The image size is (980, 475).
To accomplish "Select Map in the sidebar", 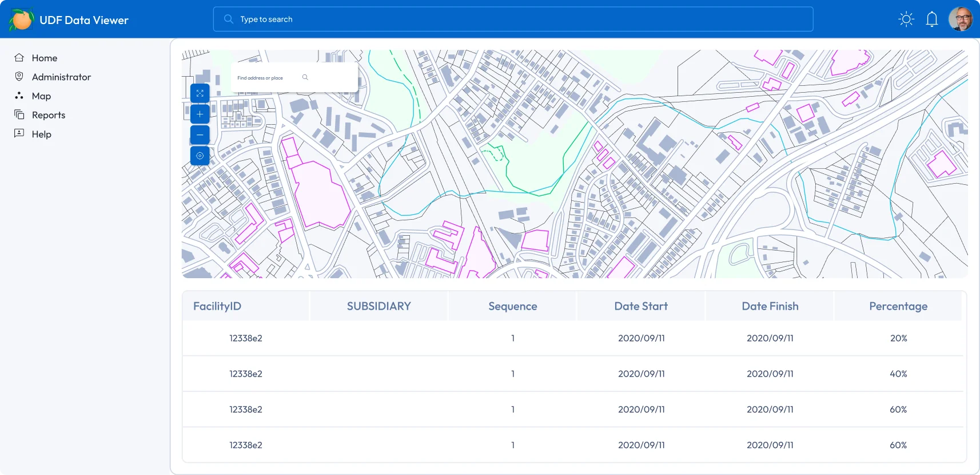I will pos(41,96).
